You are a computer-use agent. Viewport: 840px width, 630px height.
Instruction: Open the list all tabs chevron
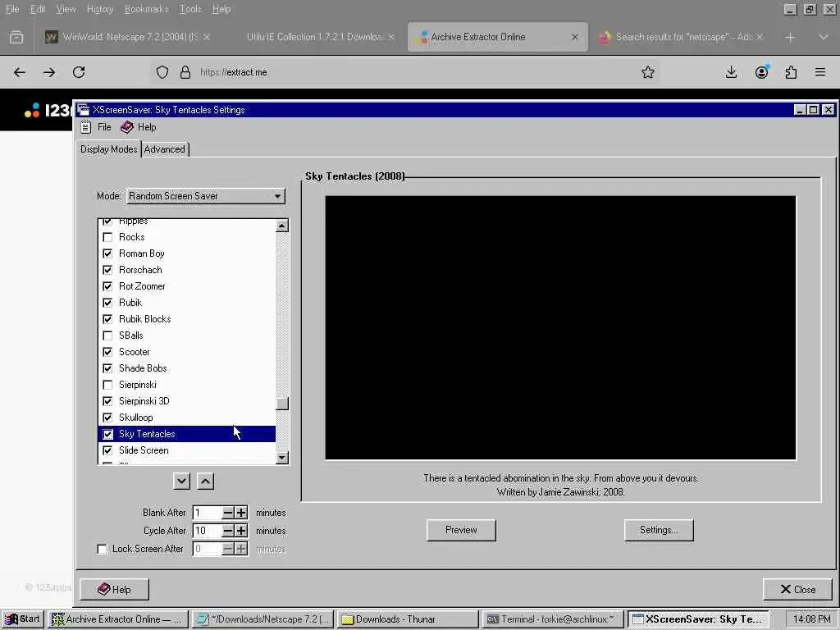click(x=824, y=37)
